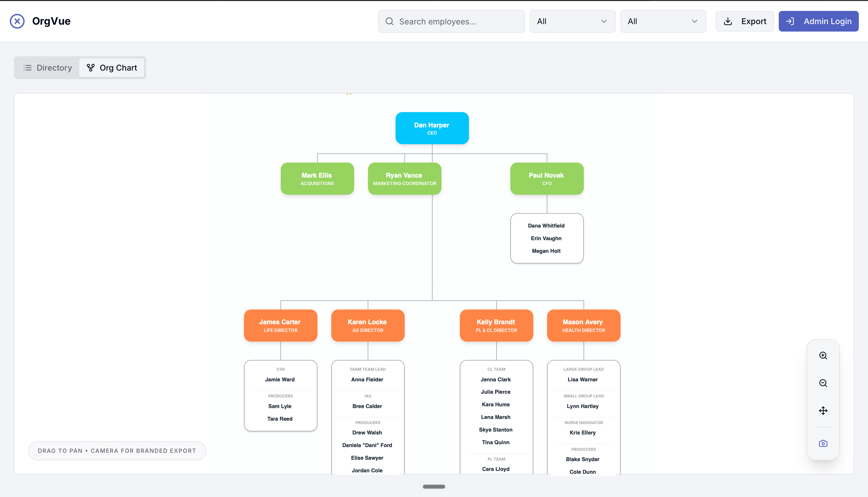The height and width of the screenshot is (497, 868).
Task: Select the Dan Harper CEO node
Action: [x=432, y=128]
